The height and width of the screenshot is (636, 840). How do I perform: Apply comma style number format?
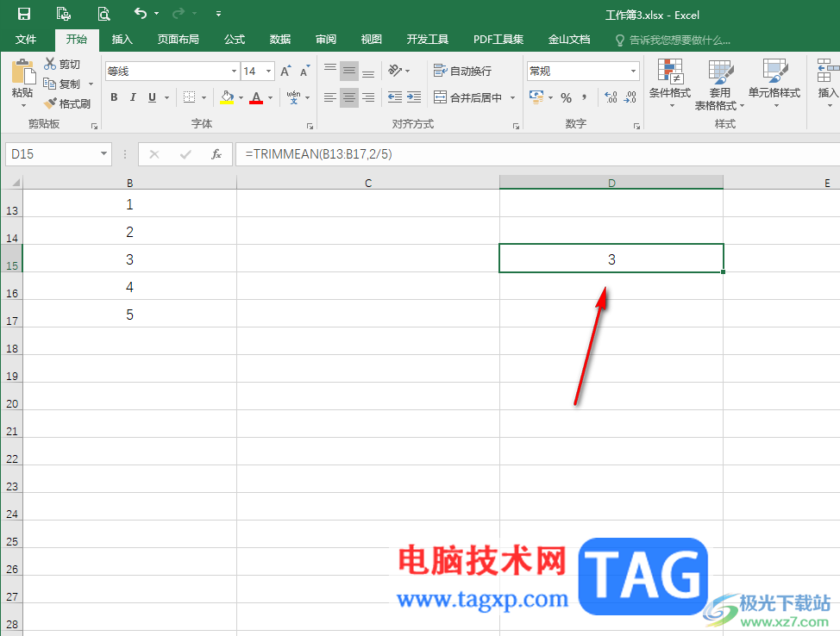click(585, 97)
